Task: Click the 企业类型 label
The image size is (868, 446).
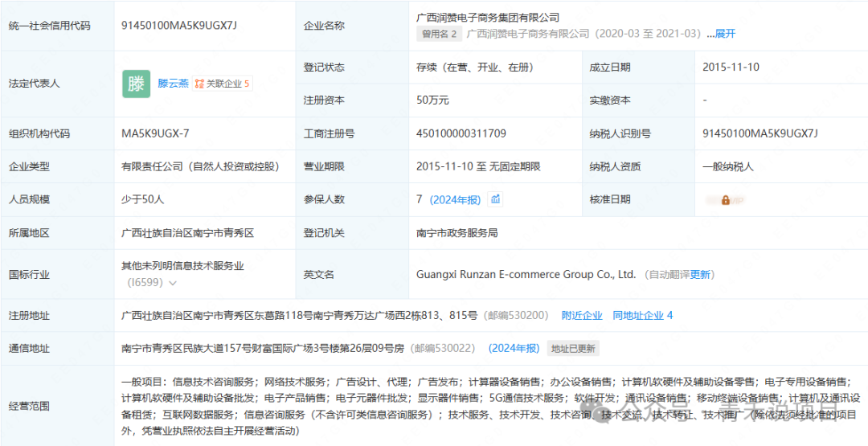Action: pyautogui.click(x=30, y=166)
